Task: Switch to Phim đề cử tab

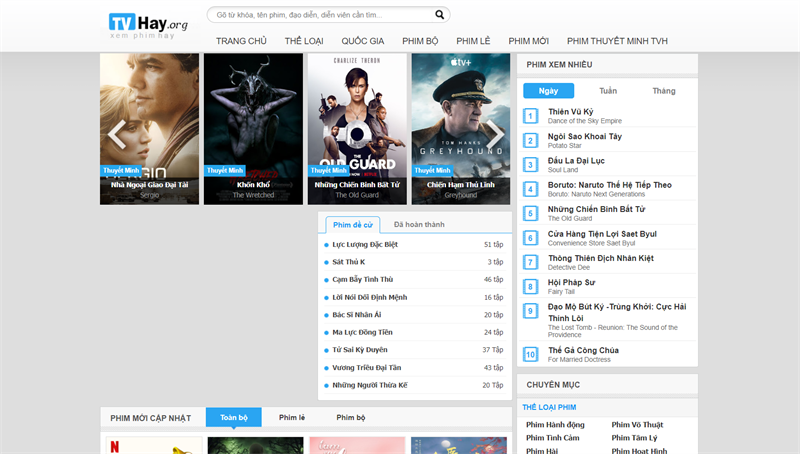Action: 353,224
